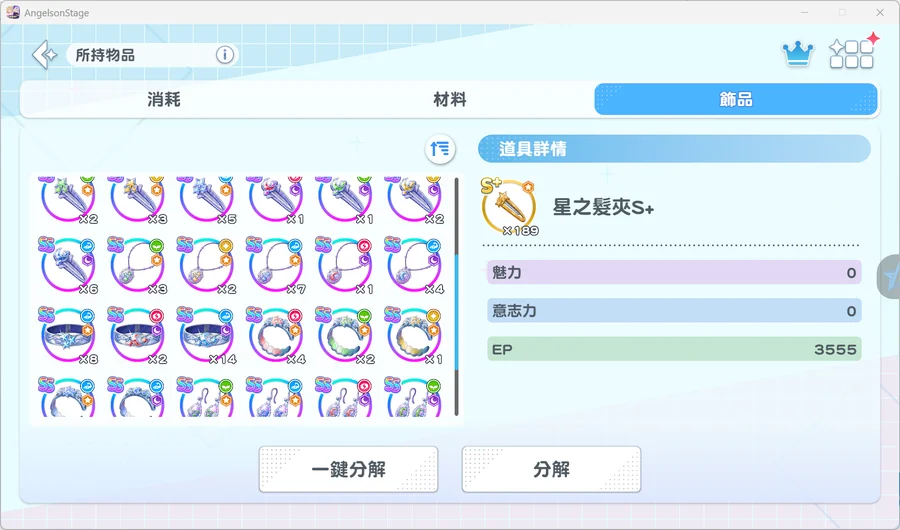Viewport: 900px width, 530px height.
Task: Select the SS necklace item with x4
Action: pos(414,265)
